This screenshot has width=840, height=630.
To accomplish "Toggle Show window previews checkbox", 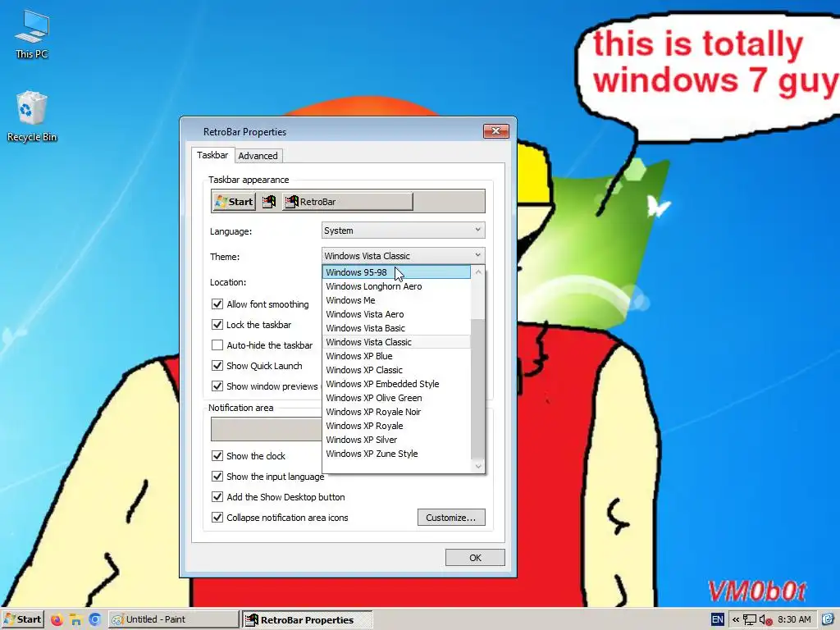I will point(217,386).
